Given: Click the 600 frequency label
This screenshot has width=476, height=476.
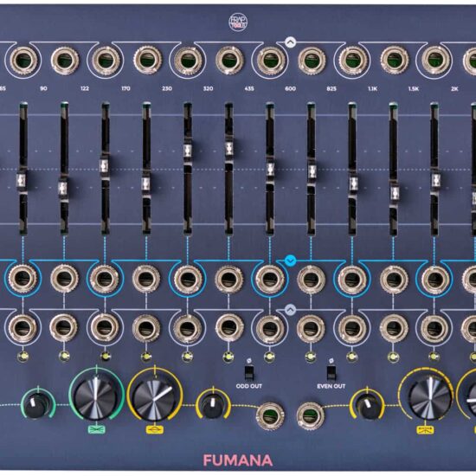Looking at the screenshot, I should click(290, 88).
